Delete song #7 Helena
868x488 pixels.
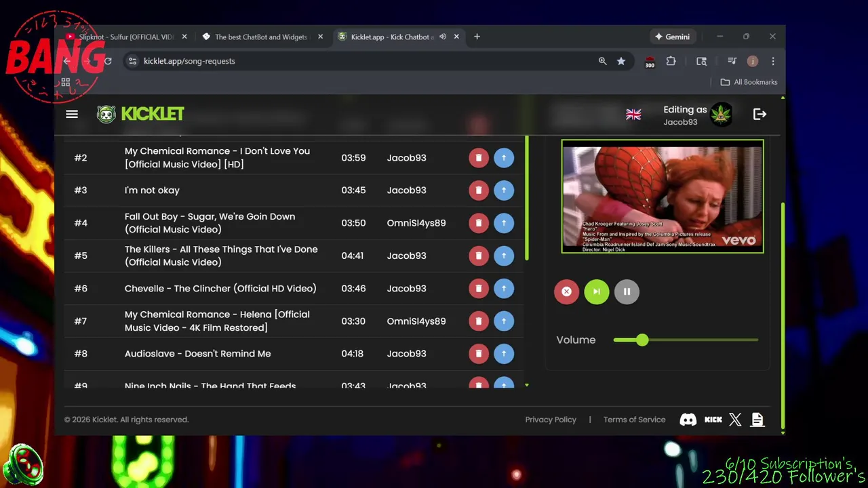[x=478, y=321]
